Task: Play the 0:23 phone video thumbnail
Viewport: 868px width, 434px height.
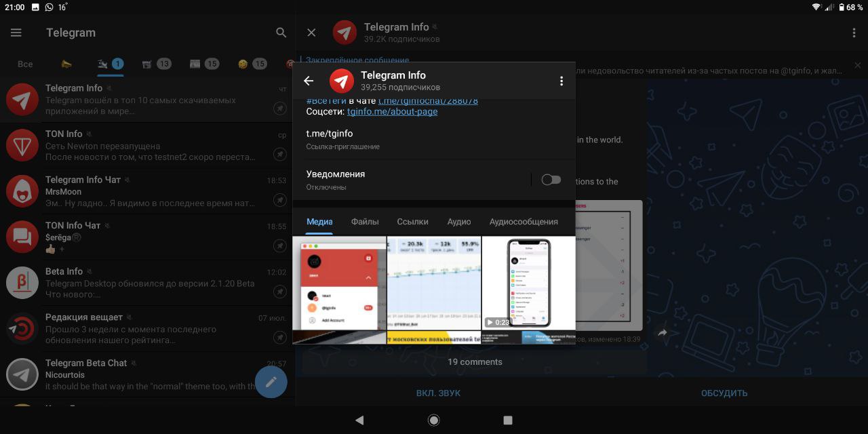Action: (528, 283)
